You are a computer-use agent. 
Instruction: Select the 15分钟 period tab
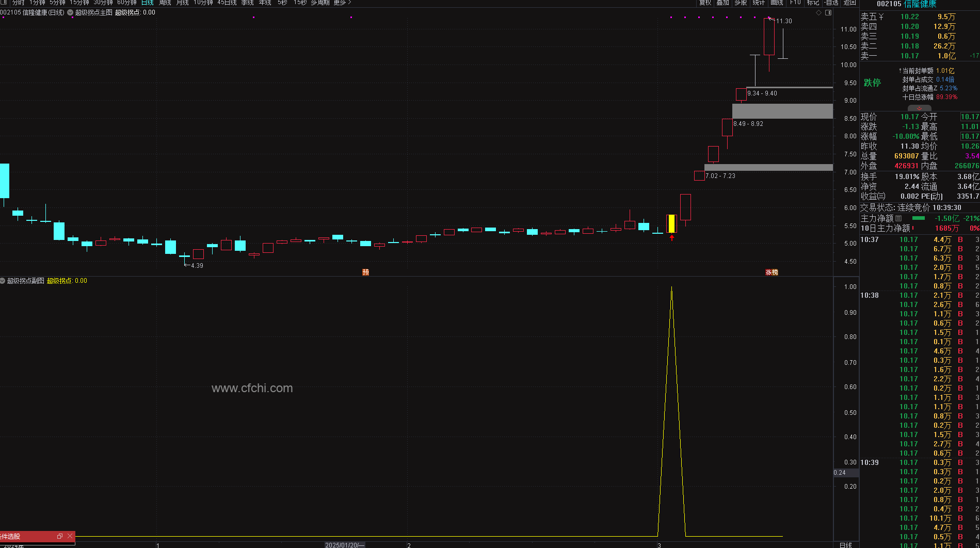(79, 3)
